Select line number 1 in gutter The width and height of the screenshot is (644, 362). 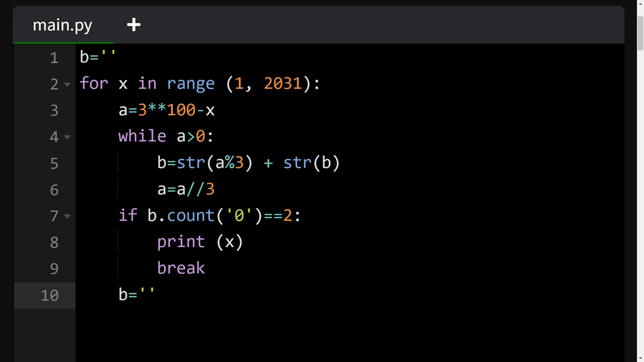(x=54, y=57)
